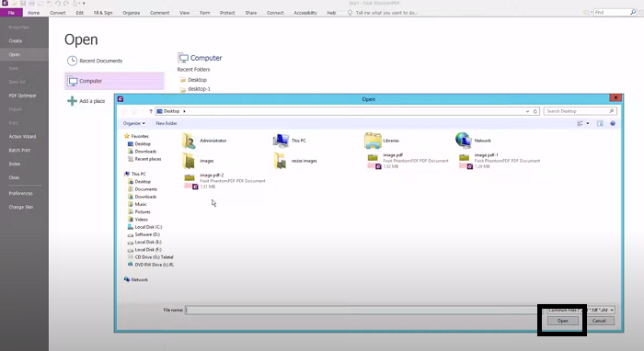Viewport: 644px width, 351px height.
Task: Click New folder in the dialog toolbar
Action: click(x=167, y=123)
